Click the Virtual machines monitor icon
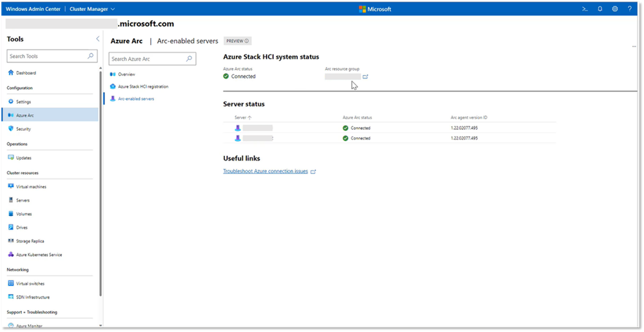 pyautogui.click(x=11, y=186)
